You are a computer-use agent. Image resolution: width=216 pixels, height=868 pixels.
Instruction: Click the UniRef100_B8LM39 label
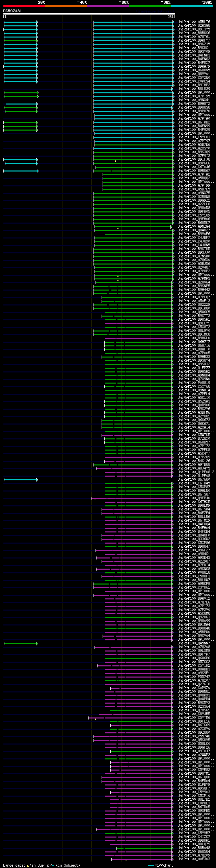[x=194, y=89]
